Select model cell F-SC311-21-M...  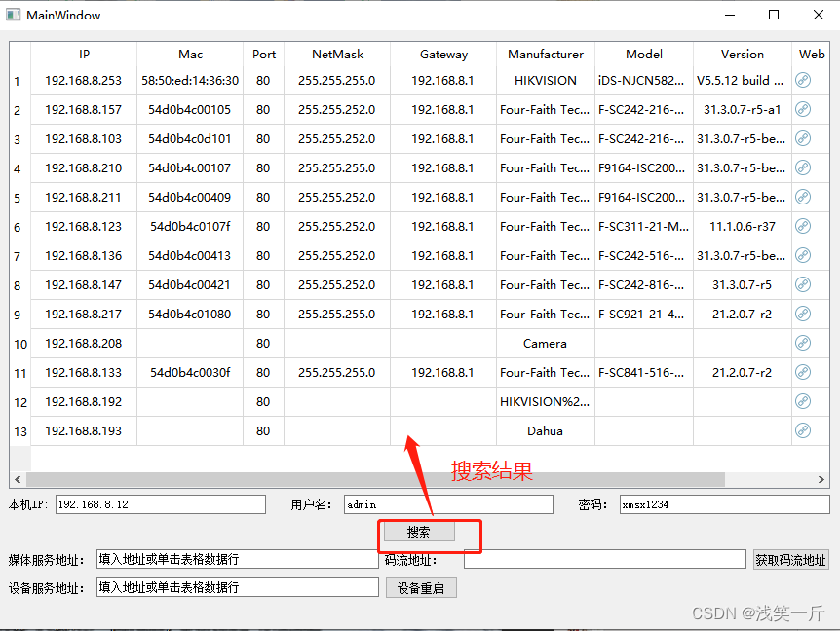644,226
